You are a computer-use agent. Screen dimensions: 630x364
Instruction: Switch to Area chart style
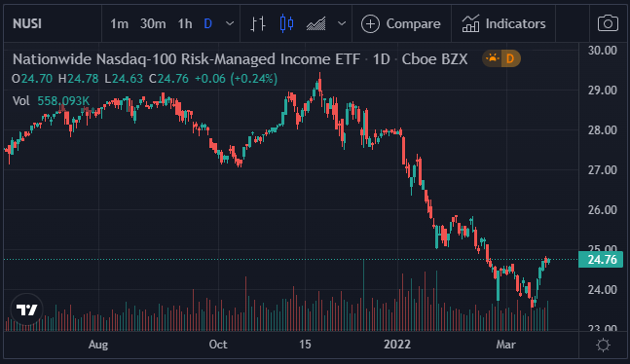[x=315, y=23]
